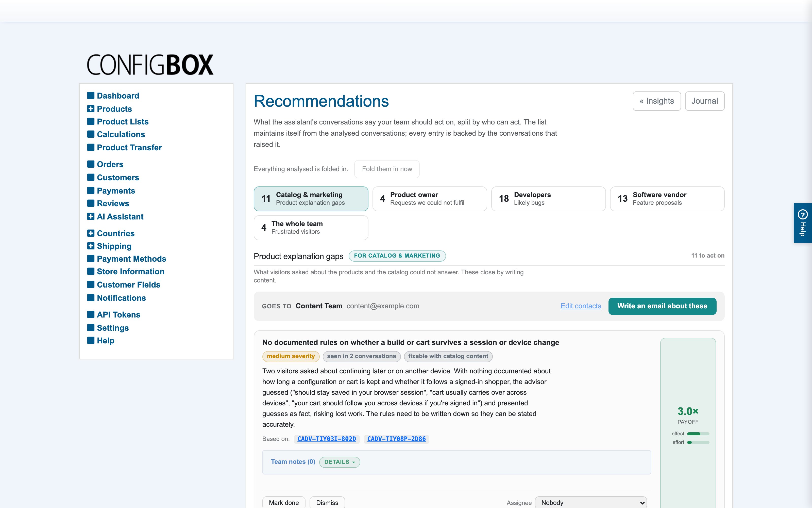This screenshot has width=812, height=508.
Task: Click the effort progress bar
Action: 698,442
